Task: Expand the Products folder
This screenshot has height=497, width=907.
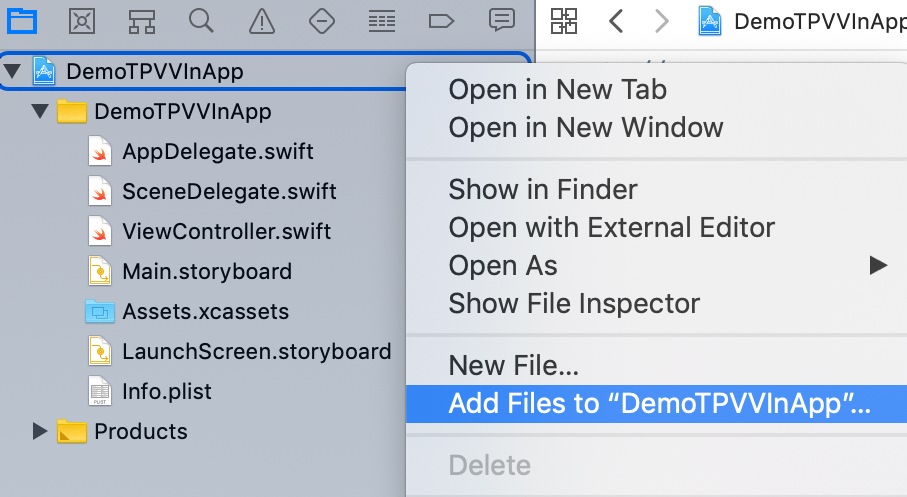Action: [40, 431]
